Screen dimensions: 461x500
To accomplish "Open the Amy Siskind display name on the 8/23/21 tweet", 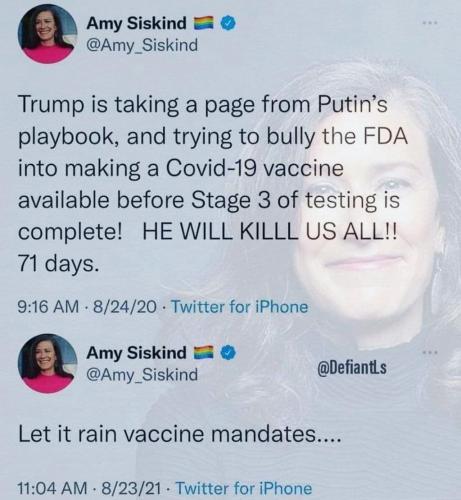I will (x=137, y=352).
